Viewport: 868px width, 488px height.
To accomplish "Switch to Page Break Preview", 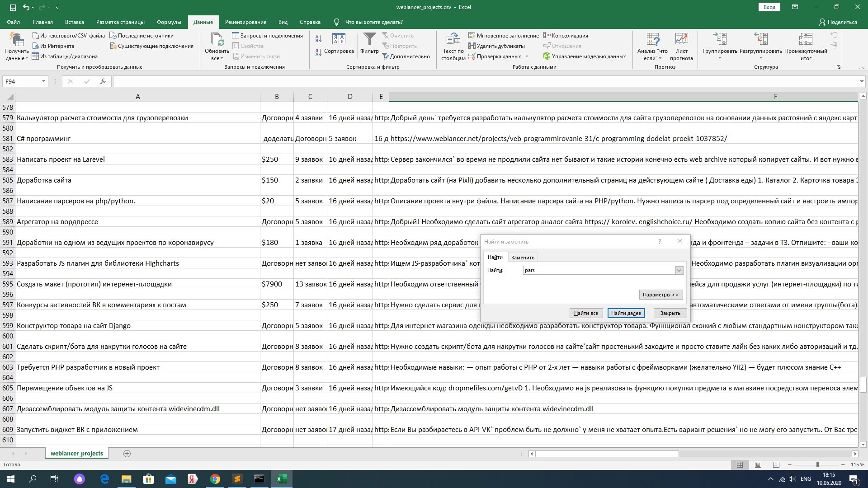I will pos(776,465).
